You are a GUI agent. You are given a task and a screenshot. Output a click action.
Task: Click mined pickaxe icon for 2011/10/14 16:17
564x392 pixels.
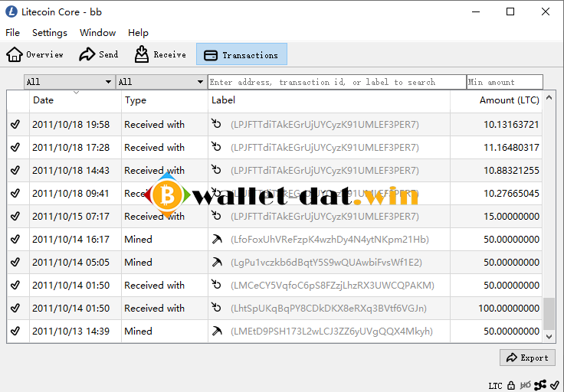(217, 239)
